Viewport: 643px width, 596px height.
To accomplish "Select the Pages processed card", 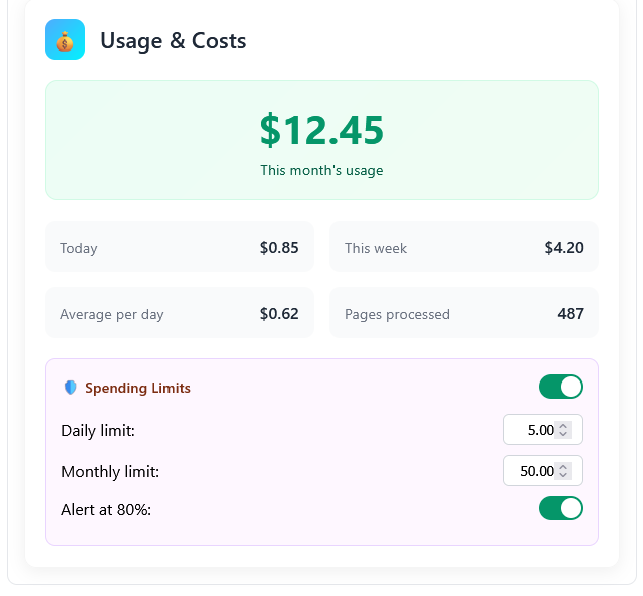I will pyautogui.click(x=464, y=313).
